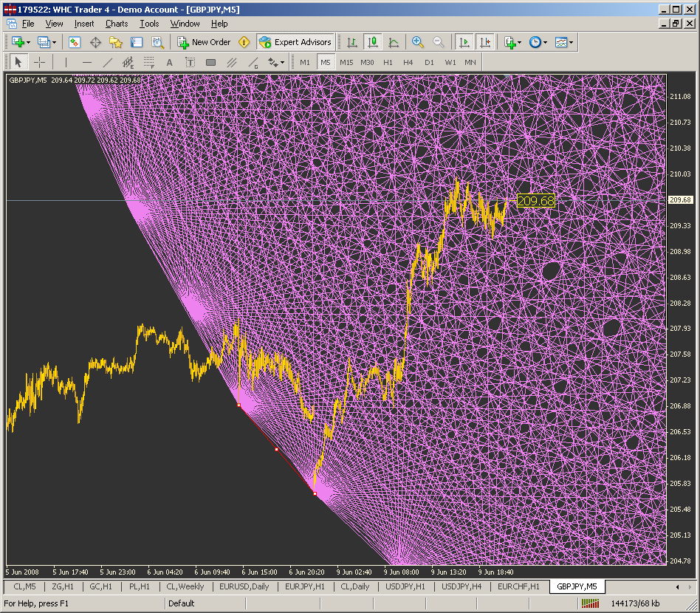Viewport: 700px width, 613px height.
Task: Click the Zoom Out magnifier icon
Action: tap(439, 42)
